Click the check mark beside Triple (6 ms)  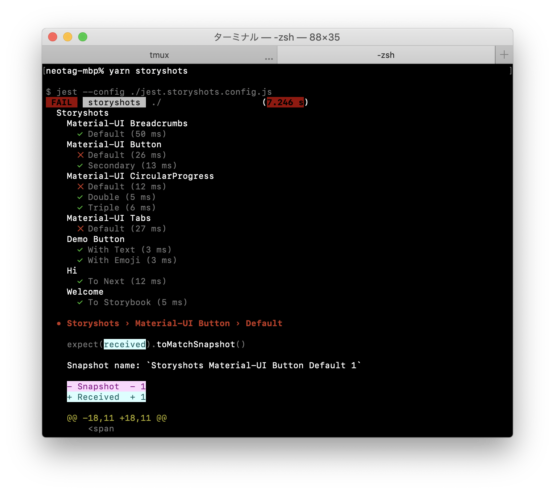(x=80, y=208)
